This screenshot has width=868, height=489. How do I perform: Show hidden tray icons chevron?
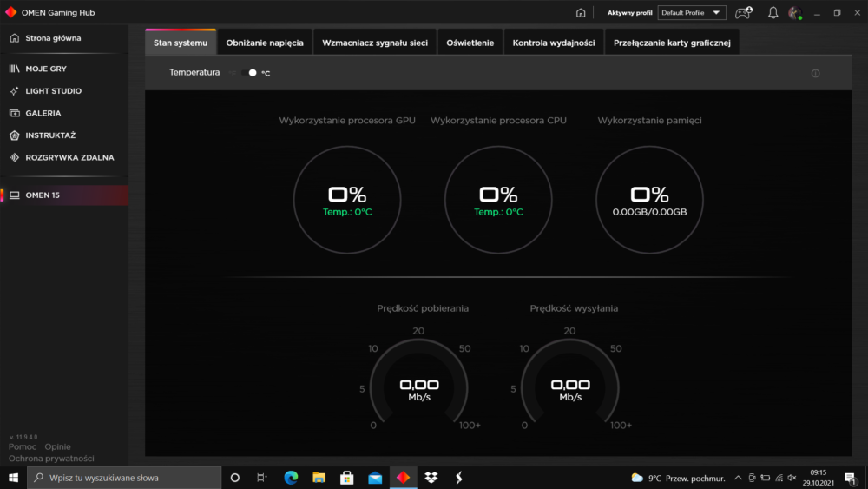pos(738,478)
